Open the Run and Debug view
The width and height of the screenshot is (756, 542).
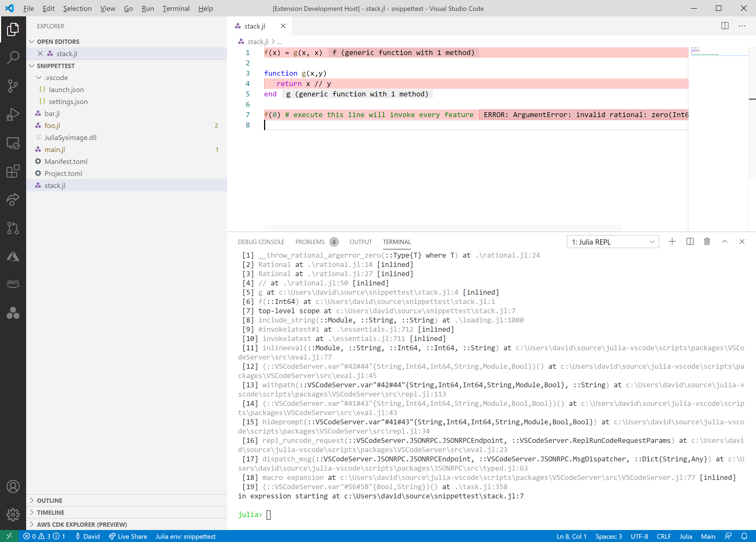pyautogui.click(x=13, y=114)
